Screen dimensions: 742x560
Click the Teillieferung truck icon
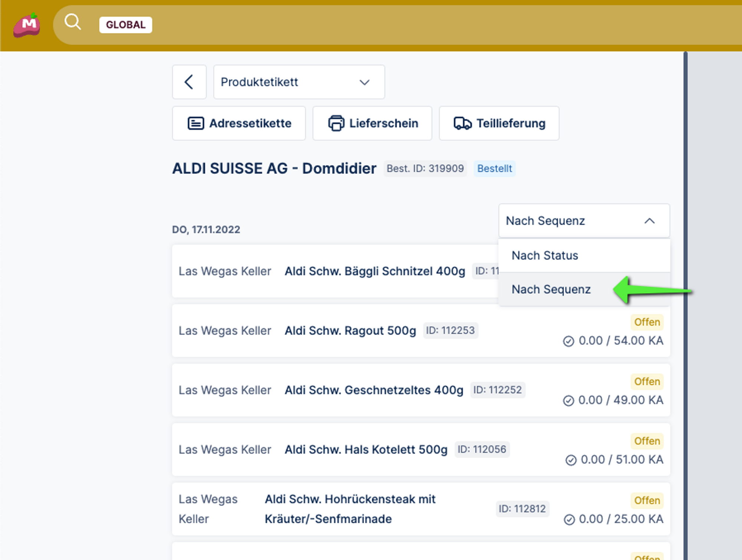[462, 123]
